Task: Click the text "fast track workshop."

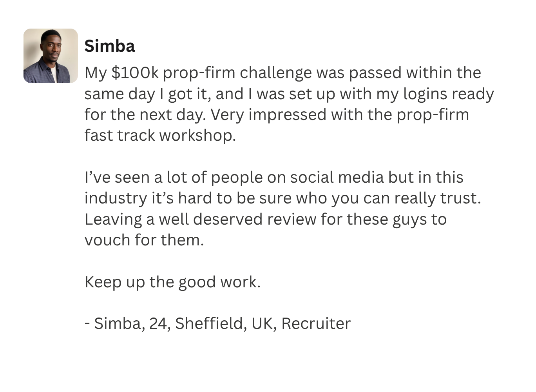Action: click(160, 136)
